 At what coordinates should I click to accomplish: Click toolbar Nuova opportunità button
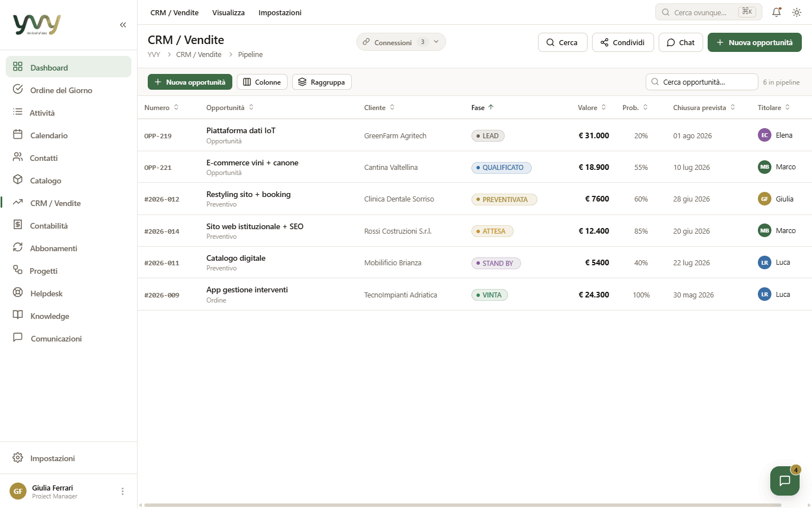point(190,82)
